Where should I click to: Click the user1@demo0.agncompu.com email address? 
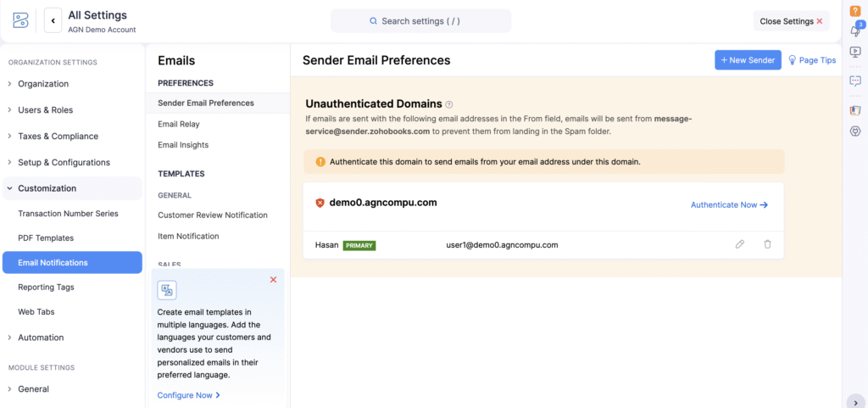tap(502, 244)
